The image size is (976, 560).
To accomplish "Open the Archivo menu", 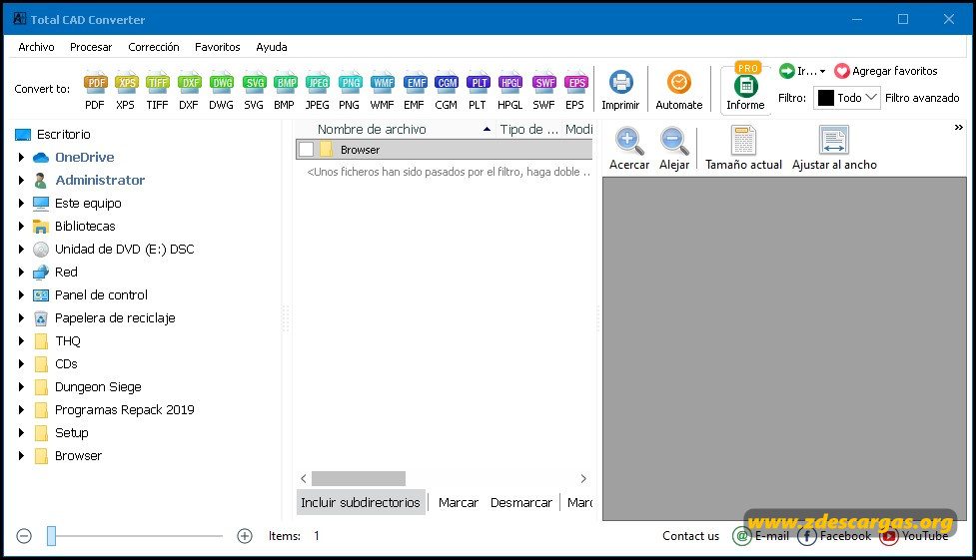I will [36, 47].
